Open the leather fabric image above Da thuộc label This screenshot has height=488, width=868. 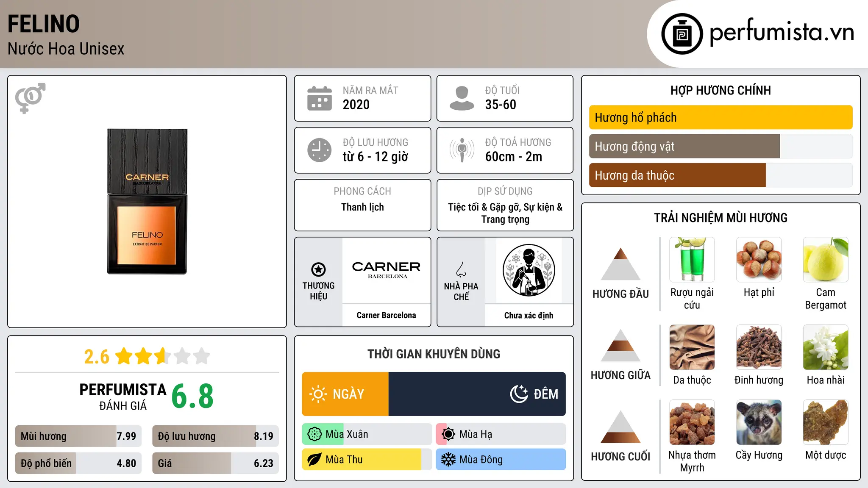pyautogui.click(x=692, y=347)
